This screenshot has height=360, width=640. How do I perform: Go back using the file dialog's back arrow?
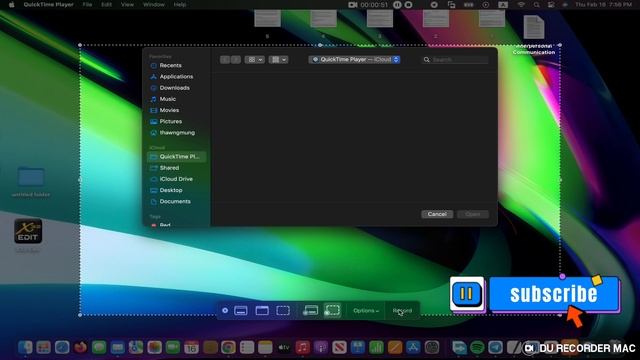tap(225, 60)
